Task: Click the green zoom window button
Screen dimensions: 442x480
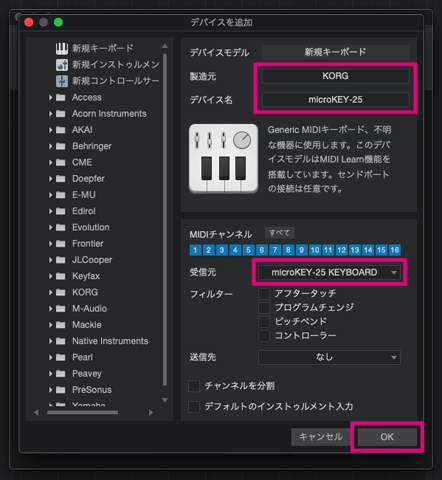Action: coord(58,22)
